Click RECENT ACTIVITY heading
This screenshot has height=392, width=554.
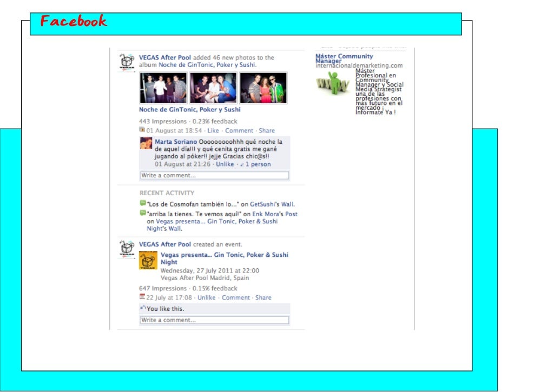pos(167,193)
